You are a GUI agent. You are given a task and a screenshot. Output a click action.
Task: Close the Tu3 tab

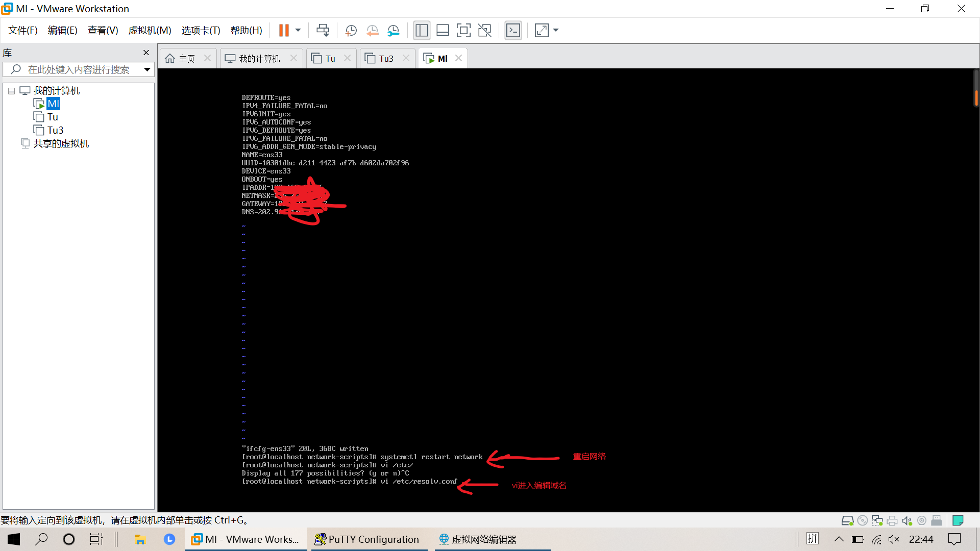coord(406,58)
